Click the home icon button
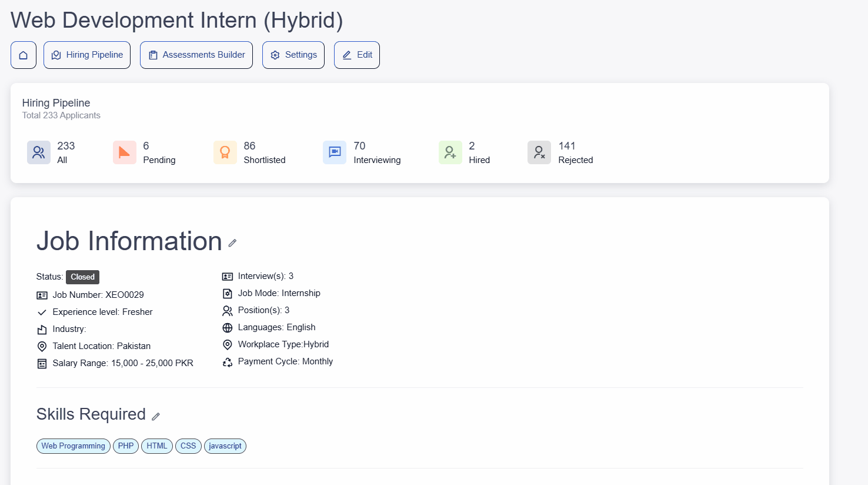 24,55
